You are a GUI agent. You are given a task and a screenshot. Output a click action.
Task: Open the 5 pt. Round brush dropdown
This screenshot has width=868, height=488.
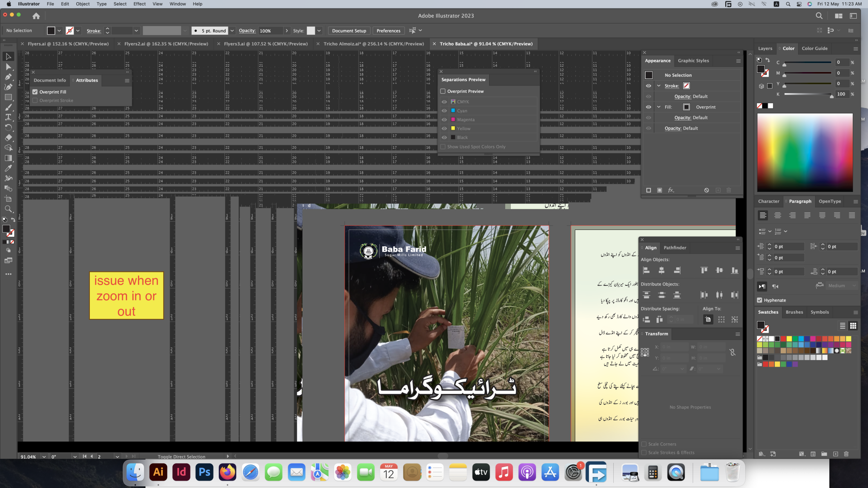click(232, 31)
